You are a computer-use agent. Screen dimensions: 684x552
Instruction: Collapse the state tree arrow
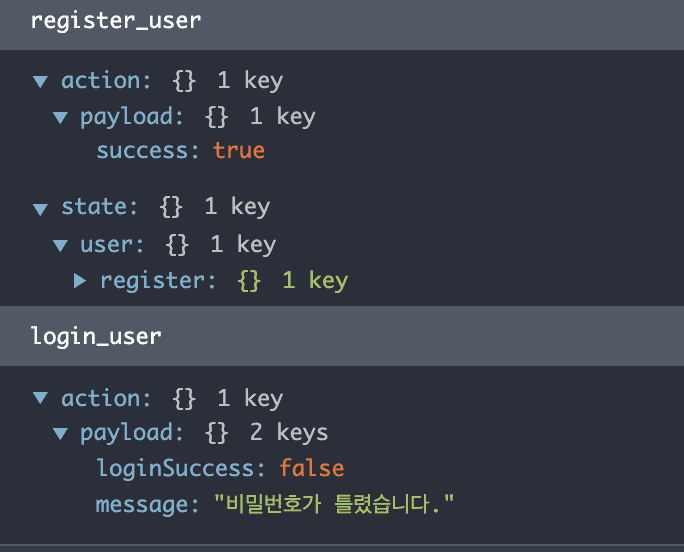[x=40, y=209]
